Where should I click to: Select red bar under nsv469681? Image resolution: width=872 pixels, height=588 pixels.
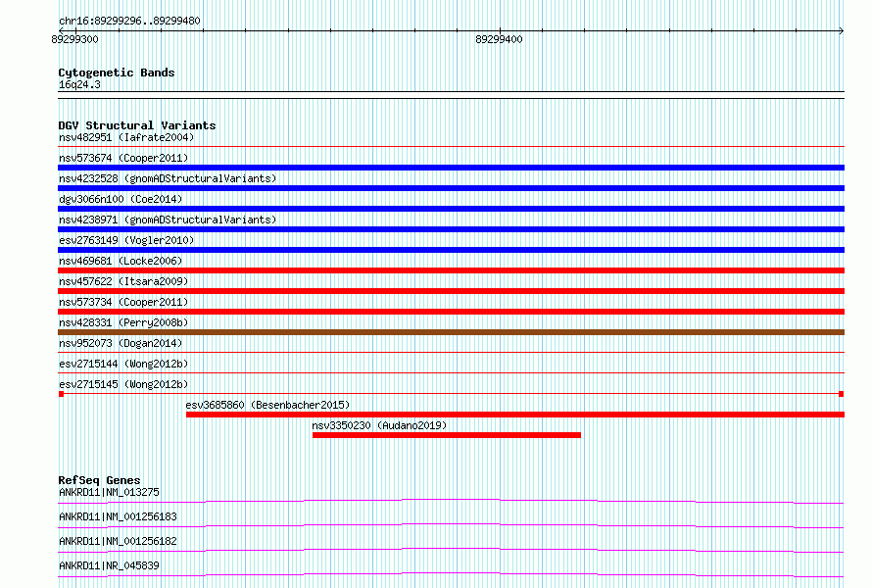click(x=451, y=270)
